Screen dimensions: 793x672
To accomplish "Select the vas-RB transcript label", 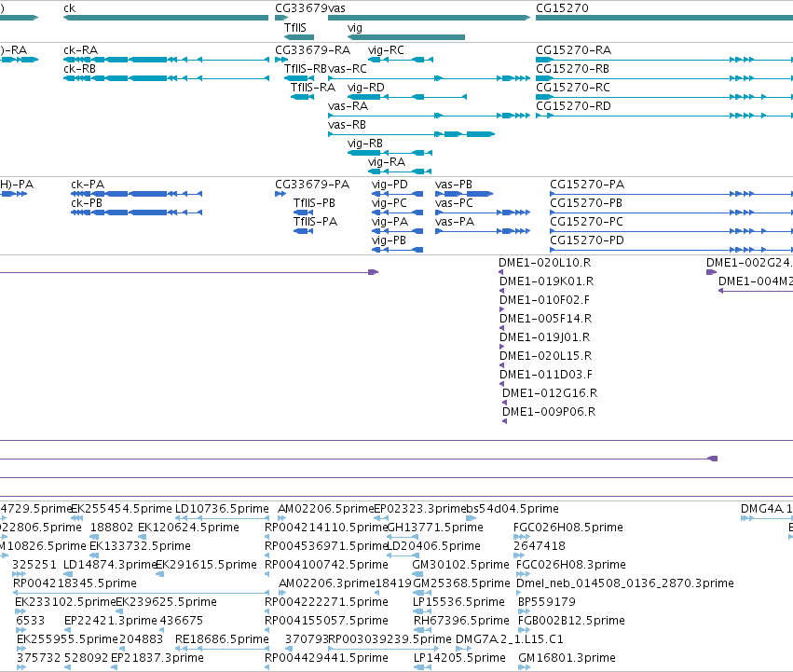I will point(347,125).
